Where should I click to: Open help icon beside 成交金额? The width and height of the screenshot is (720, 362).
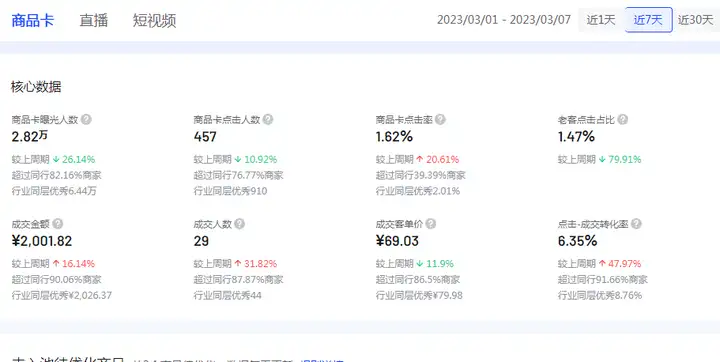click(x=57, y=224)
